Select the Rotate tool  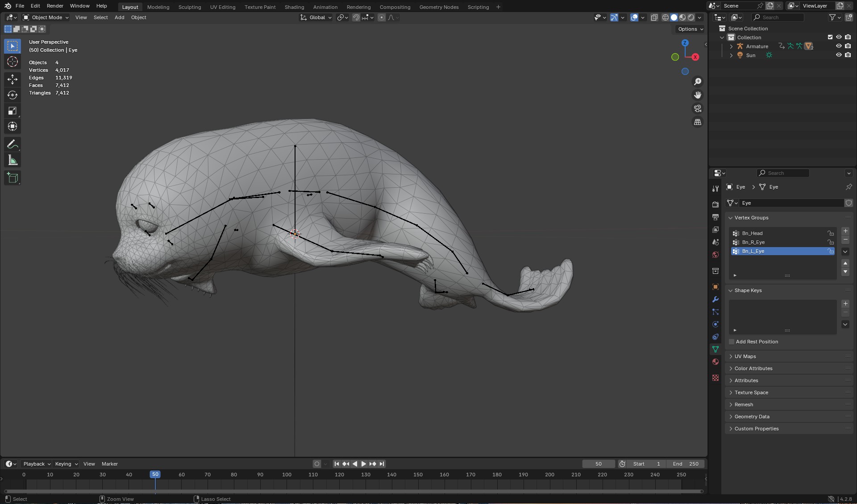tap(12, 95)
